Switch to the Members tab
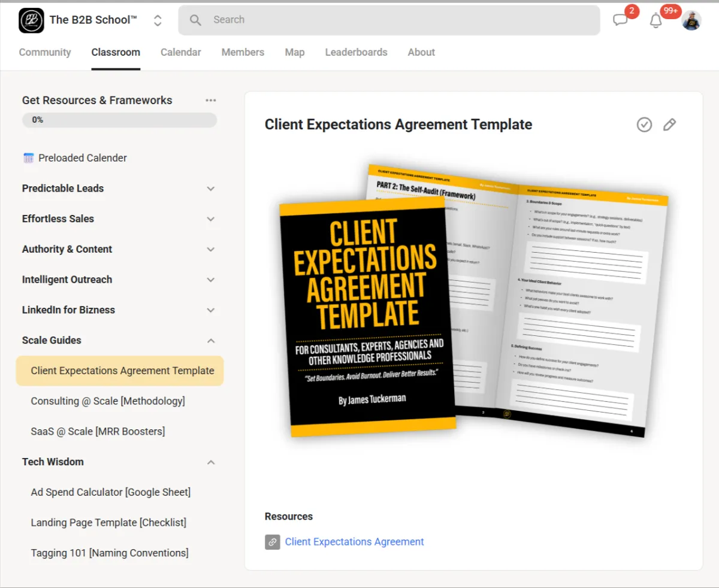Viewport: 719px width, 588px height. point(243,52)
